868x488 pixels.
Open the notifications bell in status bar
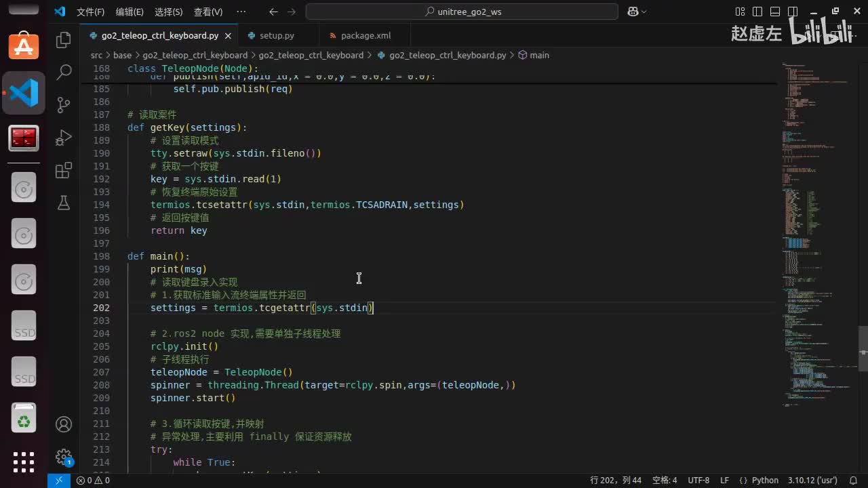(852, 481)
